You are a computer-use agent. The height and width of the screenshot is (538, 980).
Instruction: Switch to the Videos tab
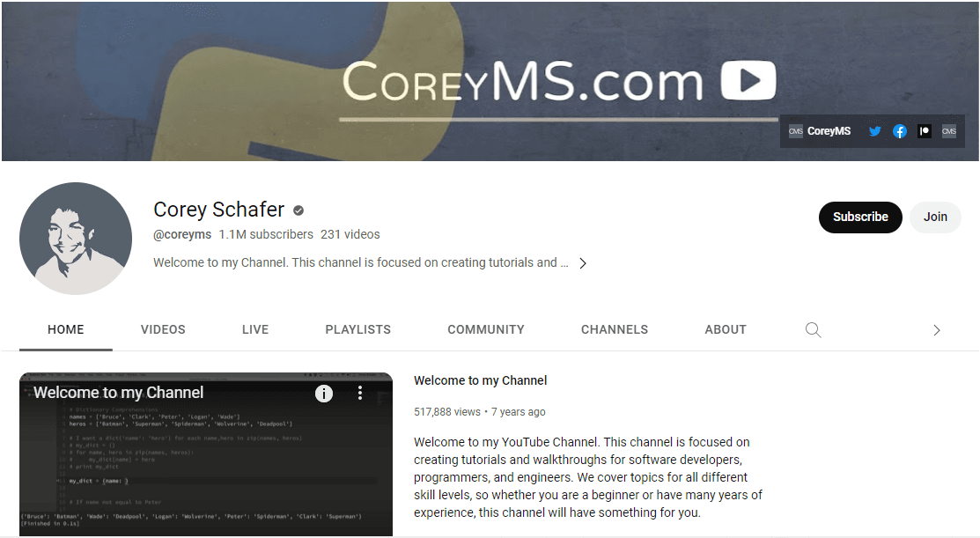tap(163, 329)
